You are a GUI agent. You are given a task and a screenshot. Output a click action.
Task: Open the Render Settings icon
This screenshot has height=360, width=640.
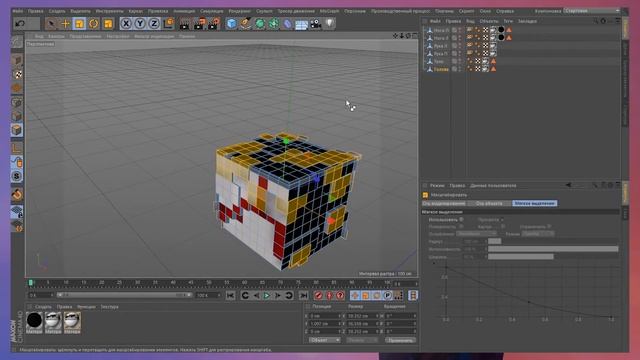[x=213, y=24]
